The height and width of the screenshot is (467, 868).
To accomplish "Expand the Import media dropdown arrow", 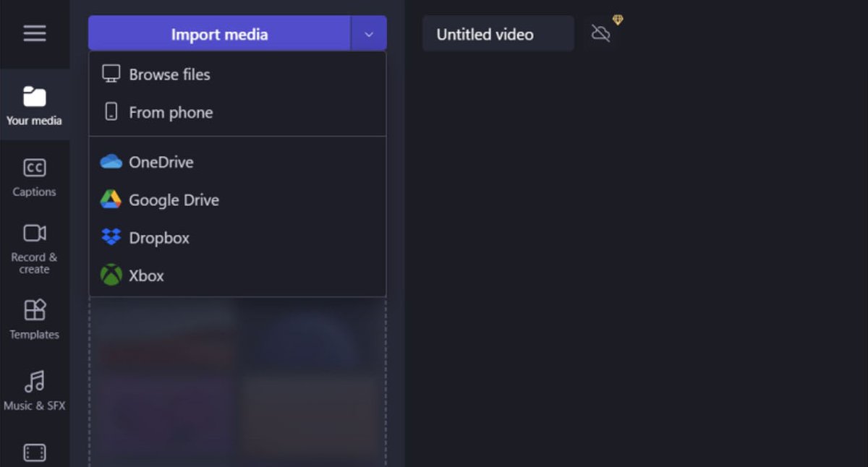I will 369,34.
